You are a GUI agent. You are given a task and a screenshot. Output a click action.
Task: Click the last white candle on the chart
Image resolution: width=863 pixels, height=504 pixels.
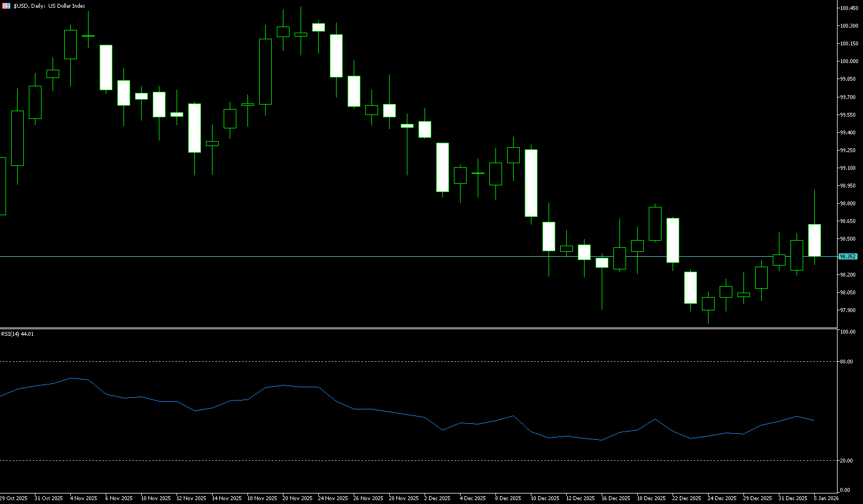tap(814, 240)
